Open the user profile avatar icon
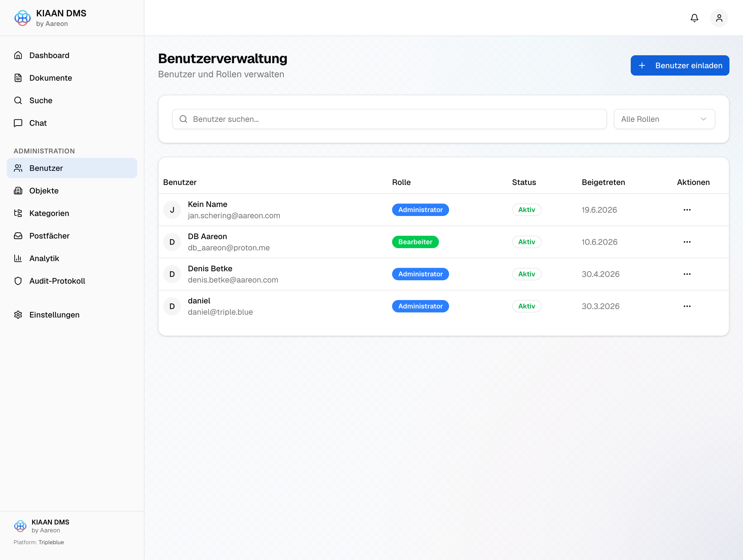 pos(719,18)
